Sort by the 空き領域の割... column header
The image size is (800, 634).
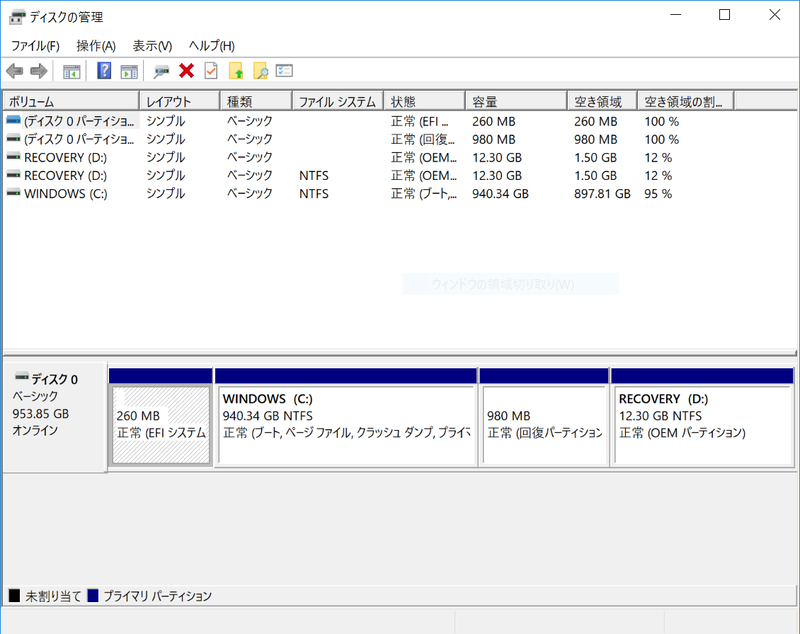[686, 102]
